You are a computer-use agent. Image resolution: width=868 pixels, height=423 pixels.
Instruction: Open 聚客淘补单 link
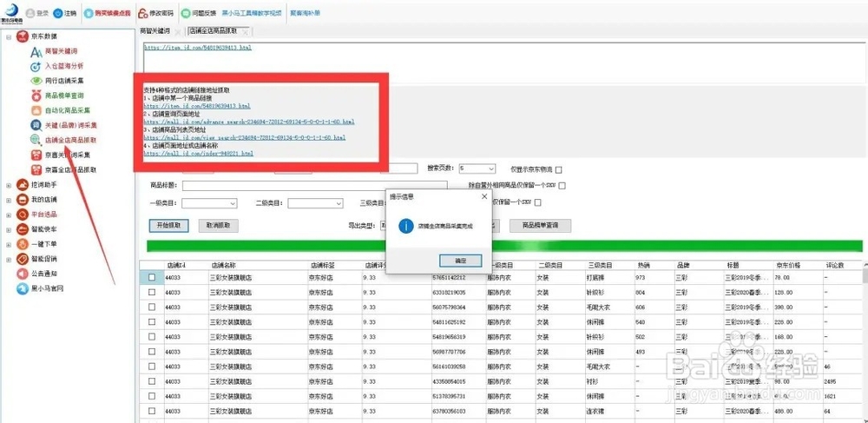click(x=305, y=13)
